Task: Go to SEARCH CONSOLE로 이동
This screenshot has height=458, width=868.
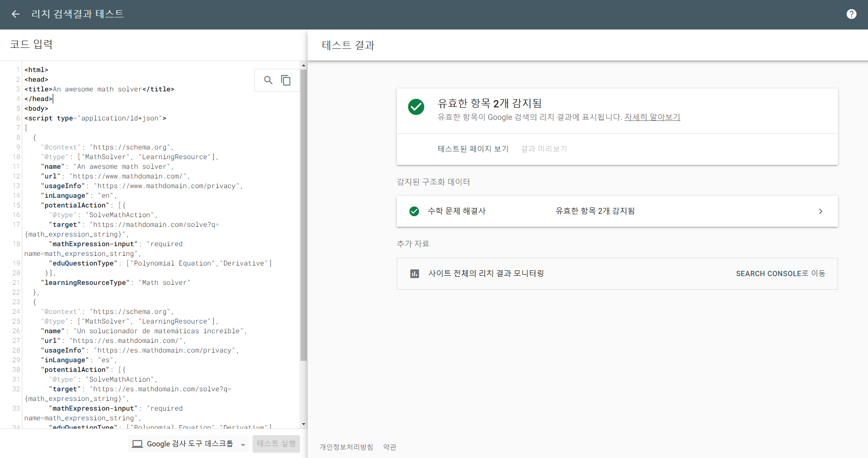Action: (x=780, y=274)
